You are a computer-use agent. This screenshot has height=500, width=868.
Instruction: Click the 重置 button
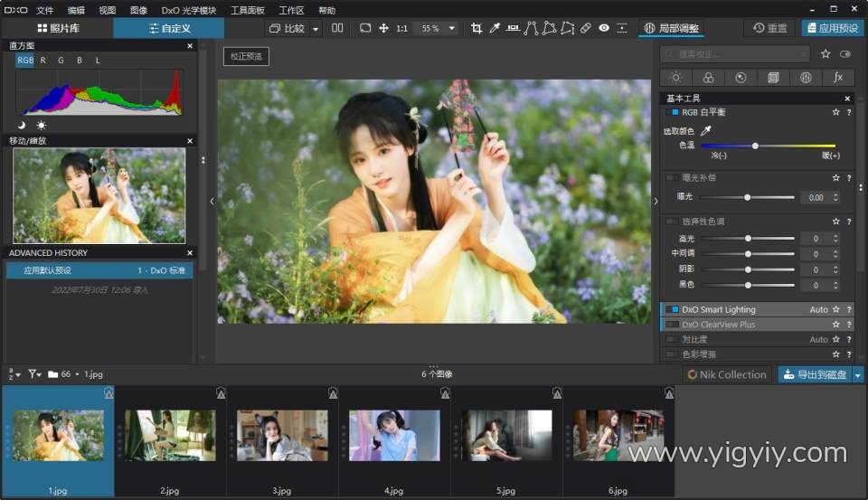(770, 28)
